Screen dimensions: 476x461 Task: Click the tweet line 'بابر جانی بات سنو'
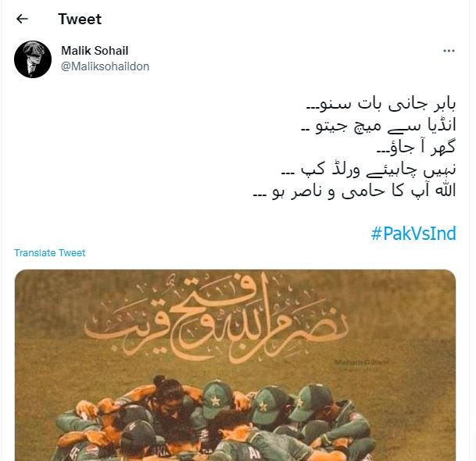tap(381, 104)
